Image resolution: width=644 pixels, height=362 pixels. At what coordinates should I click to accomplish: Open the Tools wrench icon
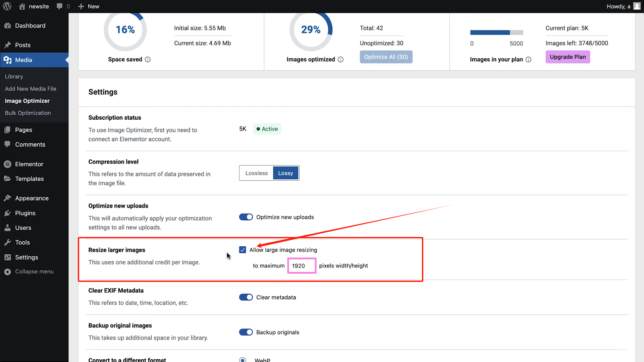point(8,242)
